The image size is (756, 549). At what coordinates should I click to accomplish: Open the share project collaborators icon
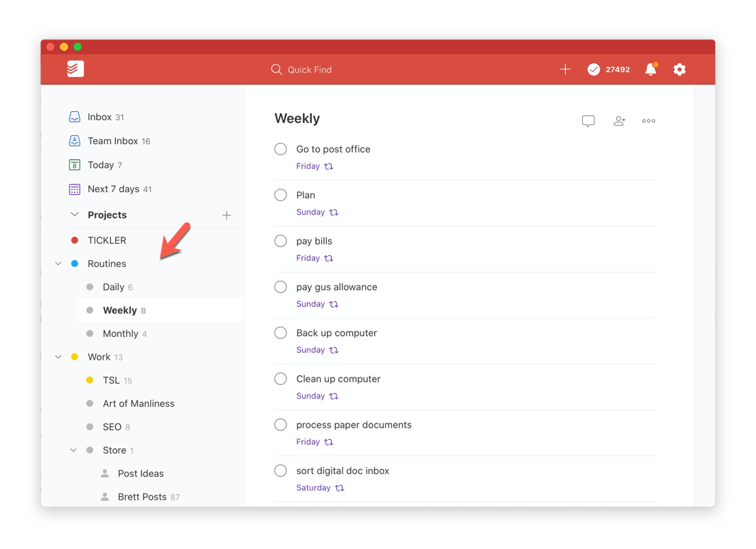[x=619, y=121]
